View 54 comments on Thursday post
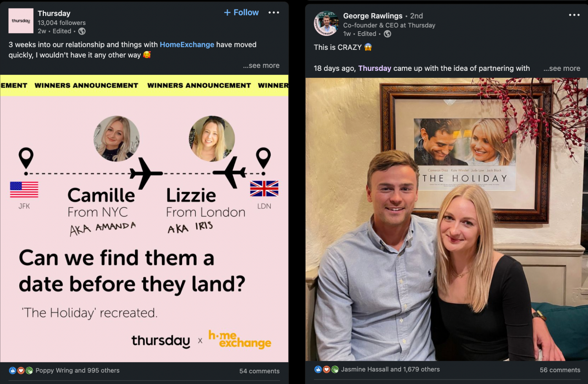The image size is (588, 384). [259, 371]
